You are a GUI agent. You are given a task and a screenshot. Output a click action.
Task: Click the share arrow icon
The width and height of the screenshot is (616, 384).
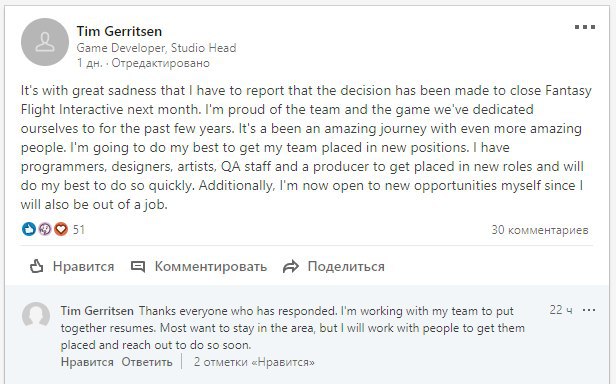291,266
